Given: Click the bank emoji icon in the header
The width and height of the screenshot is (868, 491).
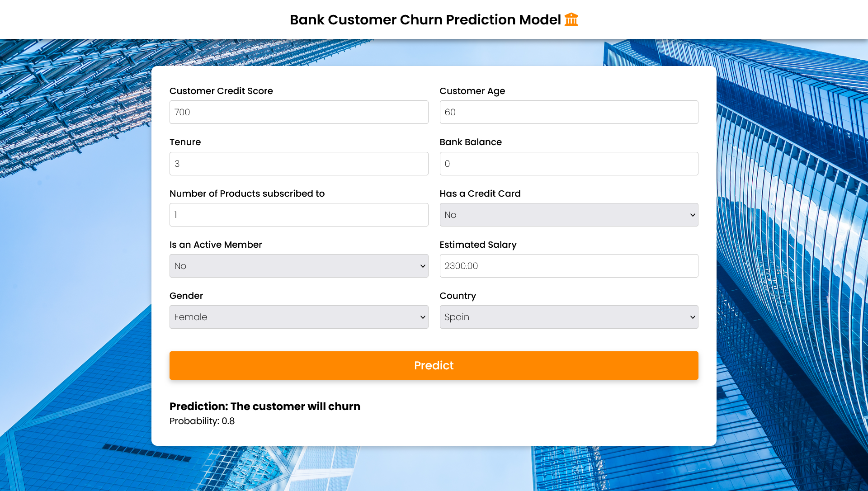Looking at the screenshot, I should pyautogui.click(x=571, y=19).
